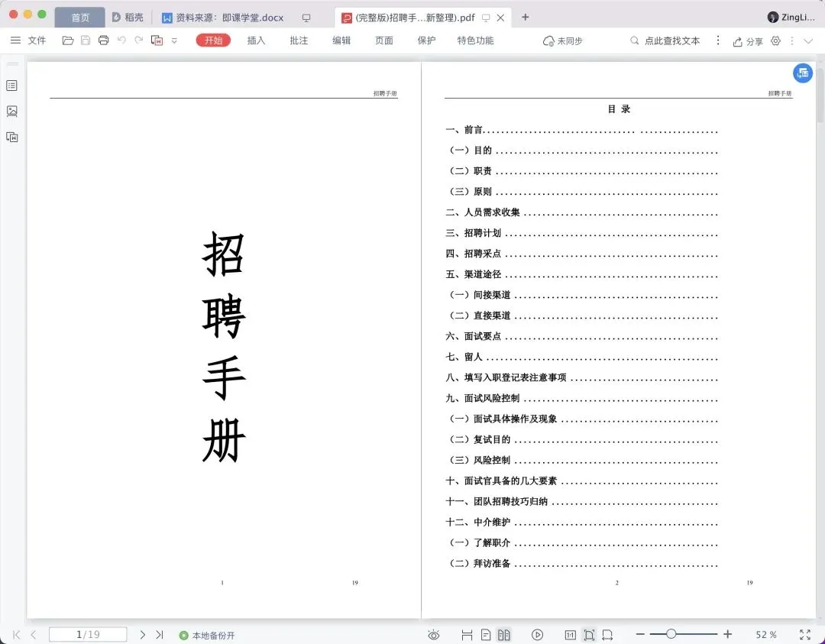Open the outline/bookmark sidebar panel
The width and height of the screenshot is (825, 644).
pyautogui.click(x=11, y=86)
